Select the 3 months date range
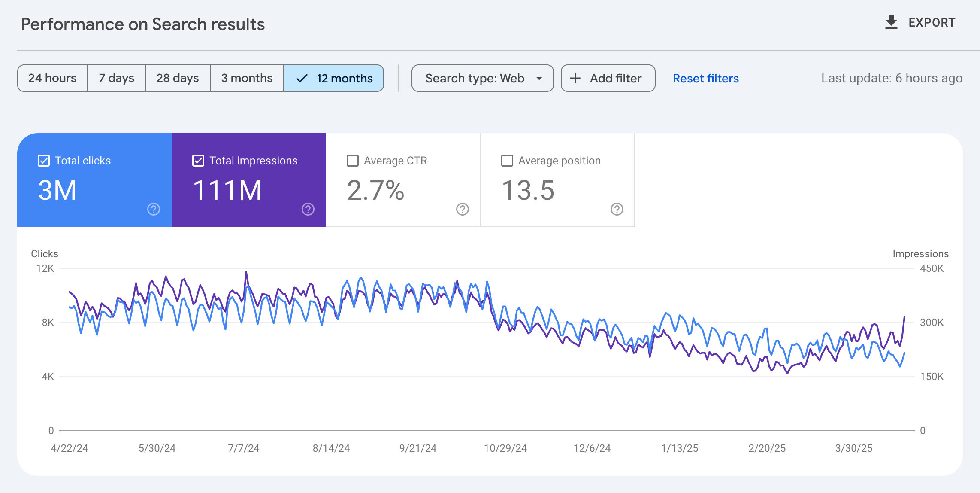This screenshot has width=980, height=493. pos(247,78)
